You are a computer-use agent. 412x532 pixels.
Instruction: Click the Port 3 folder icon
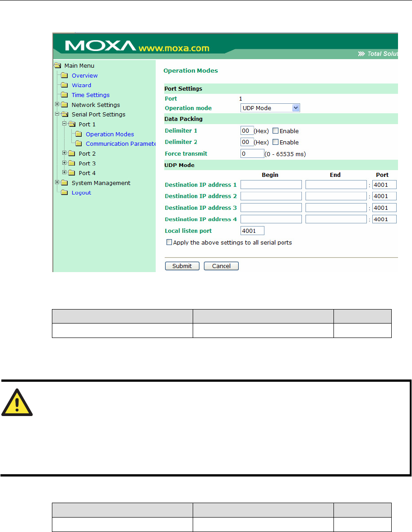tap(71, 163)
